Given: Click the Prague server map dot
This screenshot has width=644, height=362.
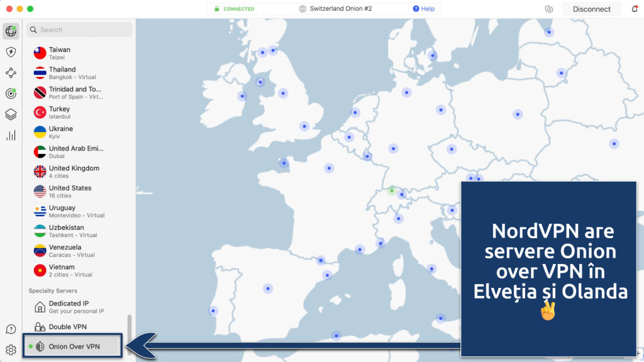Looking at the screenshot, I should pyautogui.click(x=452, y=149).
